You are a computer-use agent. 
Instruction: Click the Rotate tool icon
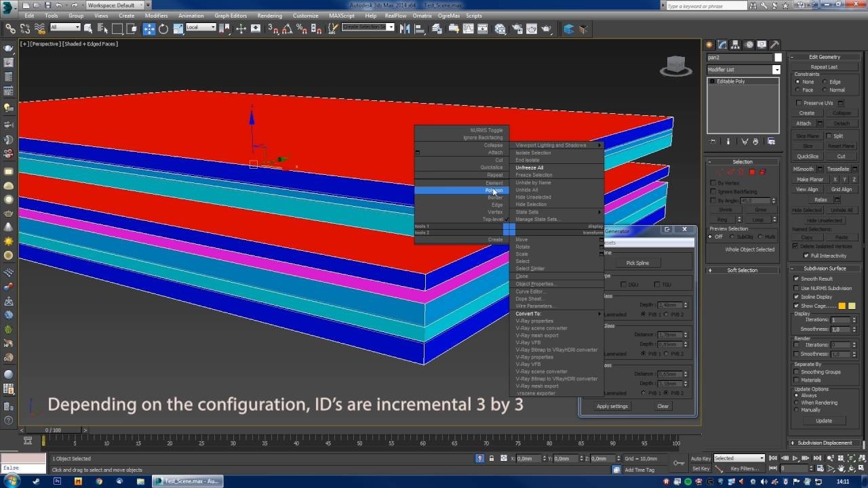coord(163,28)
